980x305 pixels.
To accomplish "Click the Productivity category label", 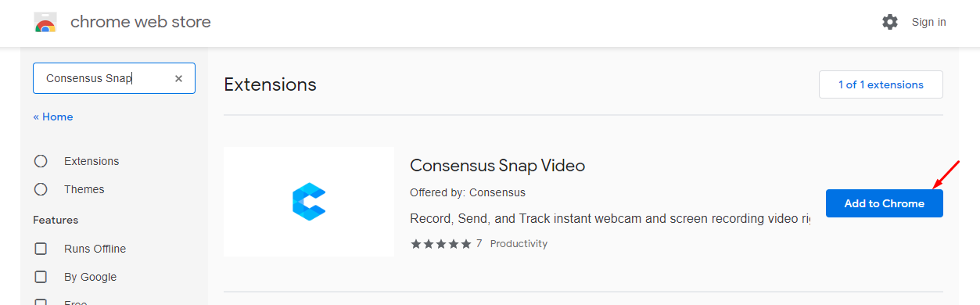I will click(519, 244).
